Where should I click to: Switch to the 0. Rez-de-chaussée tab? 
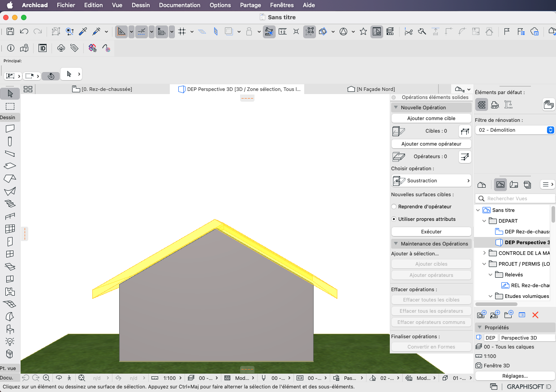coord(102,89)
